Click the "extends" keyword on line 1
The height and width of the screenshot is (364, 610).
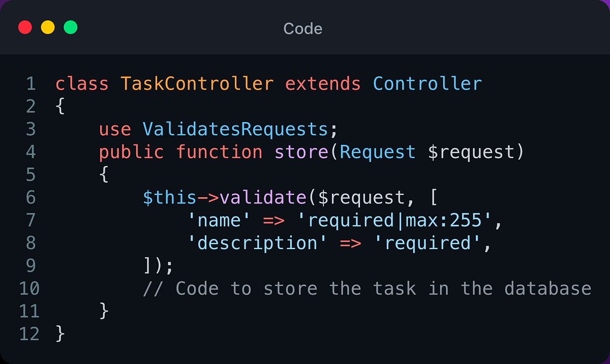(x=323, y=83)
